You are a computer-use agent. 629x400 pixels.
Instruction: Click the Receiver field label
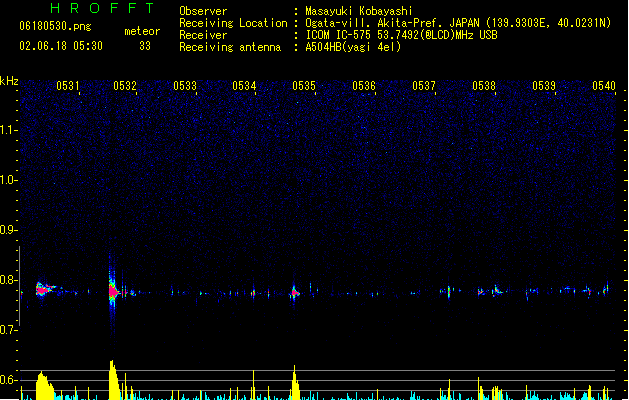[x=203, y=35]
